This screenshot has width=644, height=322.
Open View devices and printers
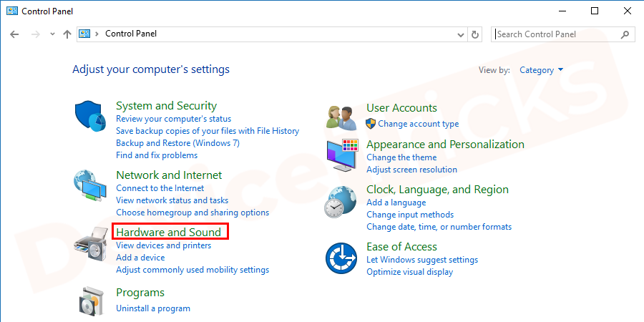163,245
